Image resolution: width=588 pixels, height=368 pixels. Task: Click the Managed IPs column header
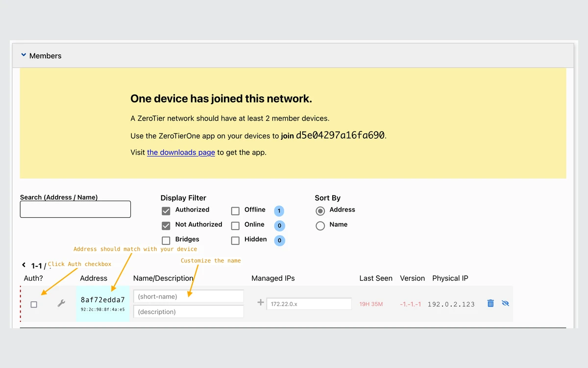[273, 278]
